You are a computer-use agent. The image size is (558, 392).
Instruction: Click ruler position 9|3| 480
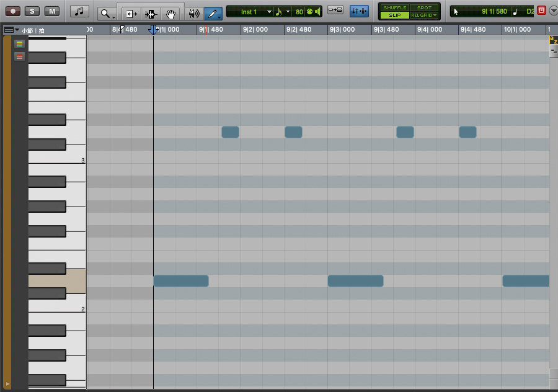point(386,30)
